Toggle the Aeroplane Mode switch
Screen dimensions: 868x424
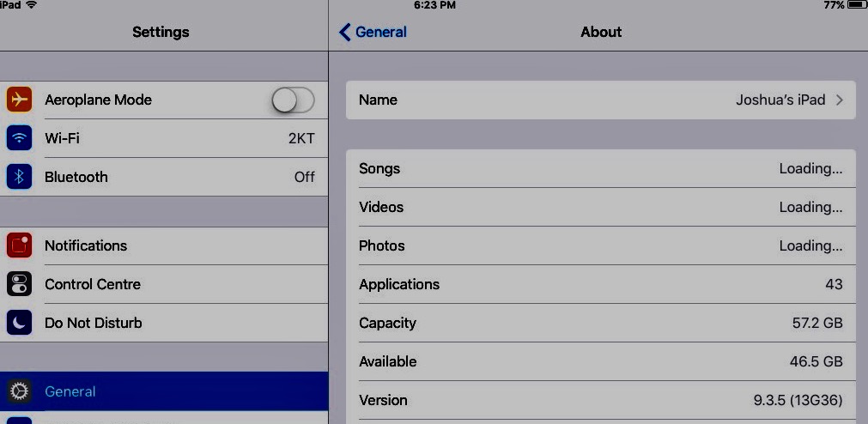pos(293,100)
